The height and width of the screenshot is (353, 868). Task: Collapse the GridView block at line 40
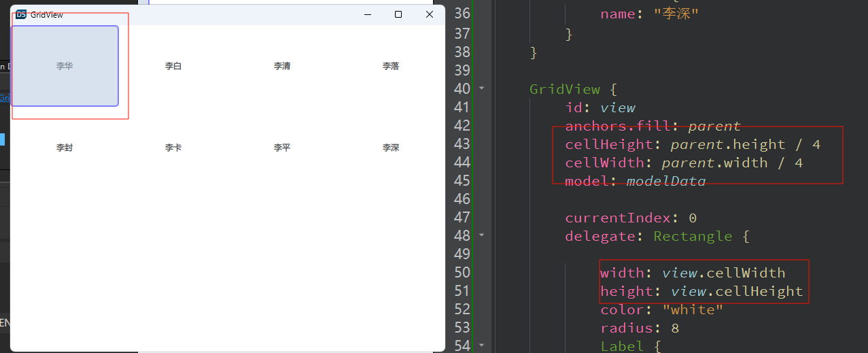482,88
